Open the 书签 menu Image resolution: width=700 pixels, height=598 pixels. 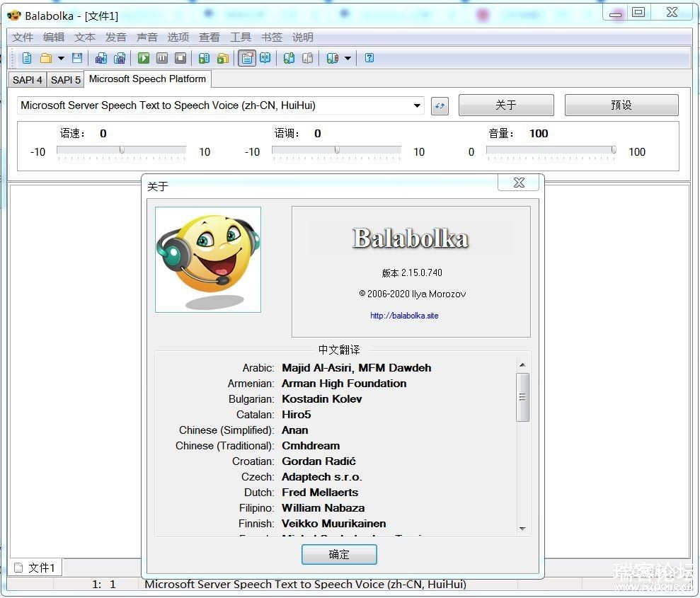point(271,37)
